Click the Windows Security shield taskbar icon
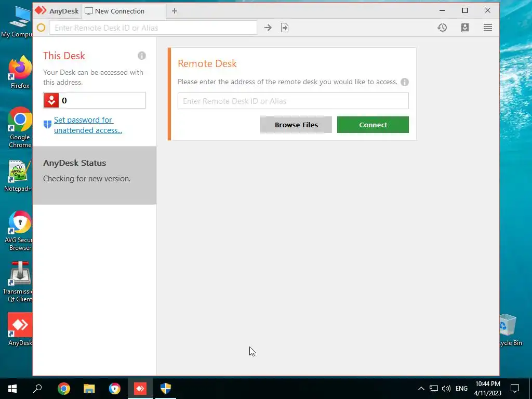 pyautogui.click(x=166, y=389)
